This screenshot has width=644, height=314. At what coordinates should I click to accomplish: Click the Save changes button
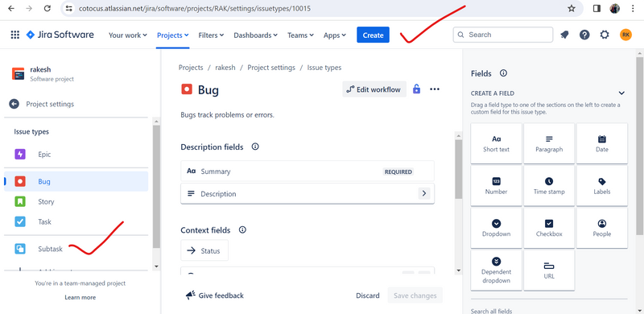(x=415, y=295)
